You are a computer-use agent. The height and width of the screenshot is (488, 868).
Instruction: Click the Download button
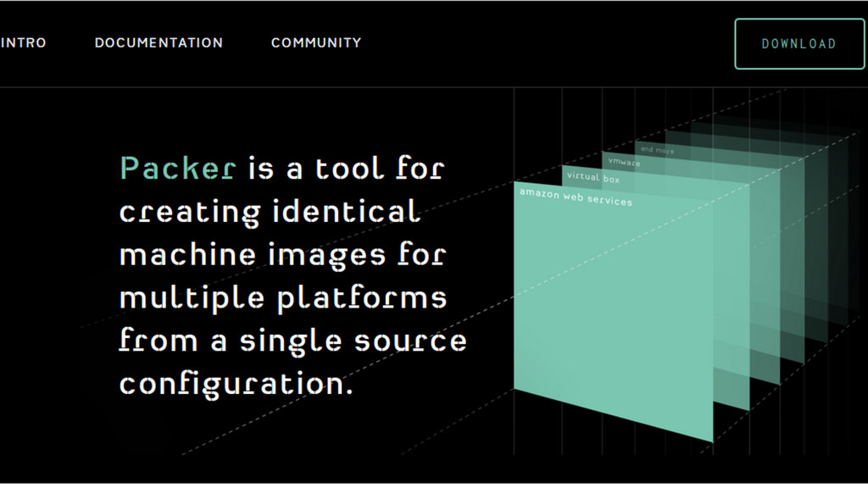(798, 44)
